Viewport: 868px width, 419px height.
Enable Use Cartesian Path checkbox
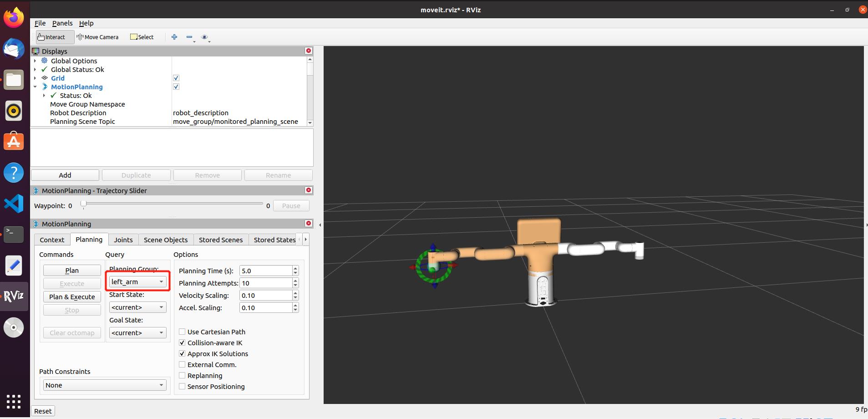(182, 332)
